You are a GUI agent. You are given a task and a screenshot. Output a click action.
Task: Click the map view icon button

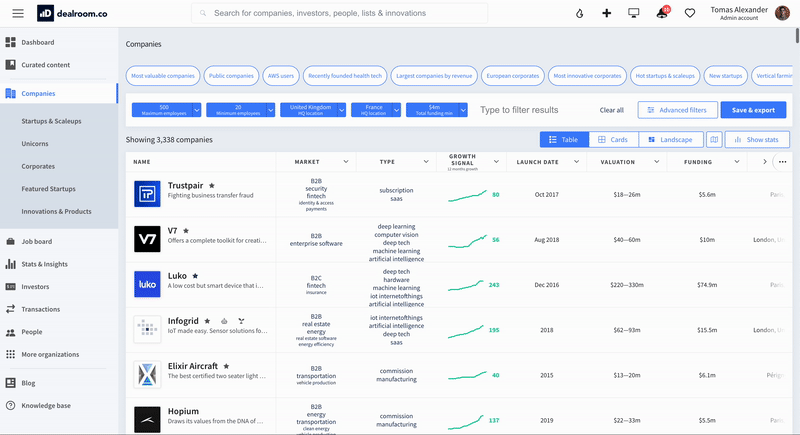(714, 140)
